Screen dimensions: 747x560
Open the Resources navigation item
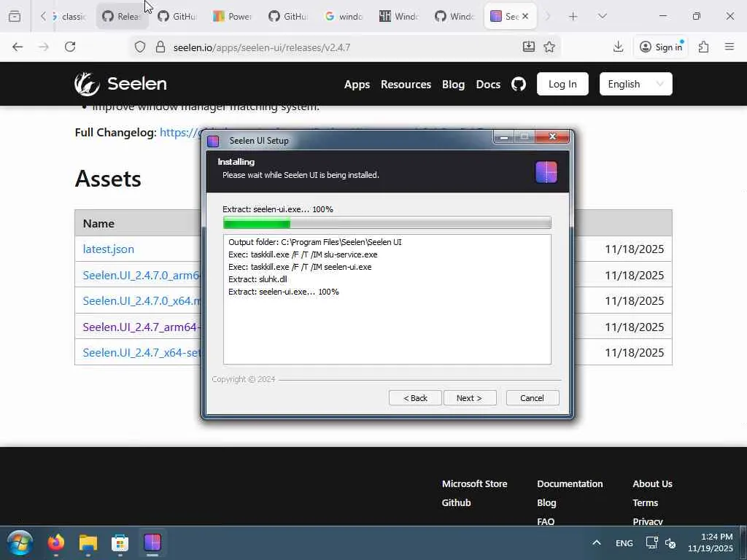406,85
